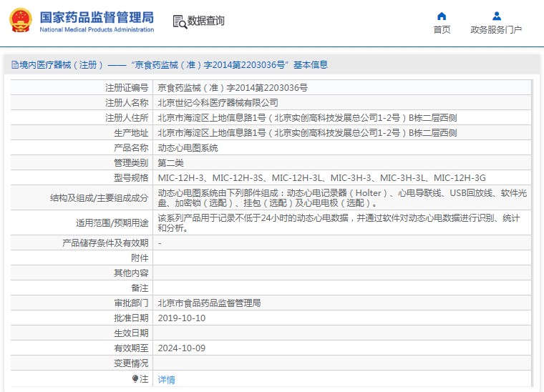Click the 国家药品监督管理局 site title
This screenshot has height=392, width=544.
pyautogui.click(x=96, y=16)
